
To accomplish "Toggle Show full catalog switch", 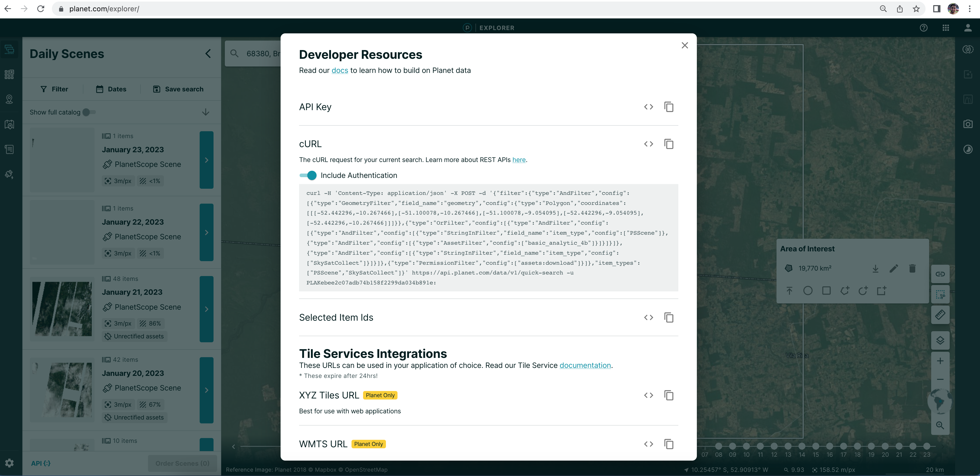I will click(89, 112).
